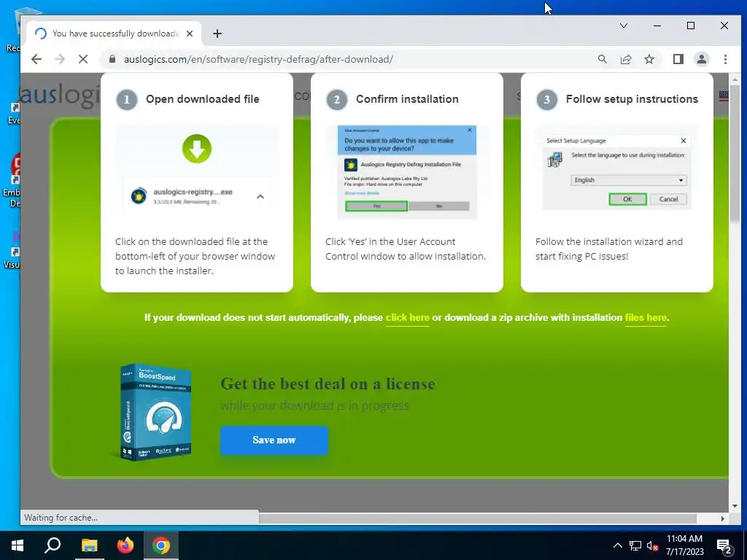Switch to Chrome in the taskbar
This screenshot has height=560, width=747.
161,545
